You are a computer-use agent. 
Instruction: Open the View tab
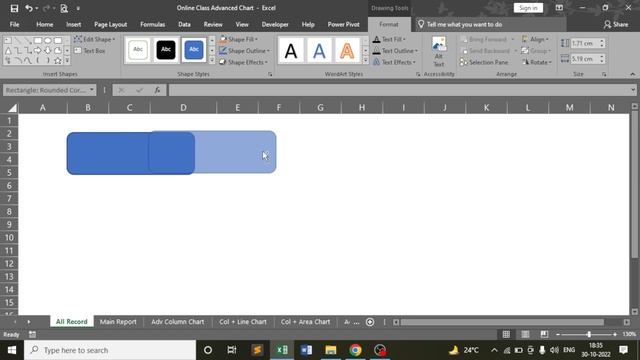click(242, 24)
